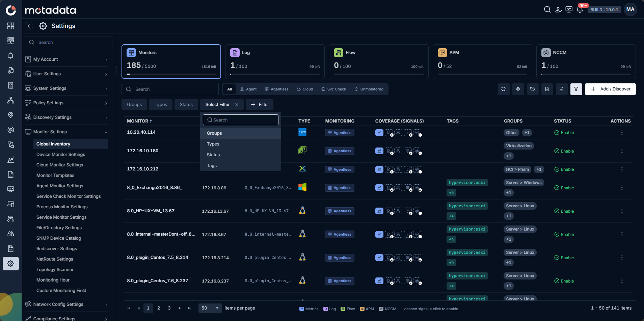The width and height of the screenshot is (644, 321).
Task: Remove the Select Filter chip via its X
Action: [237, 105]
